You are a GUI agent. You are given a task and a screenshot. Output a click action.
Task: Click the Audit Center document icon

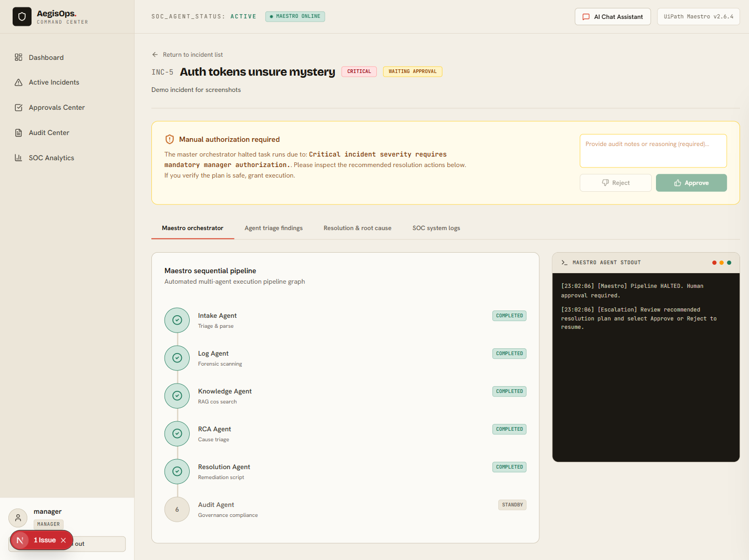[18, 133]
